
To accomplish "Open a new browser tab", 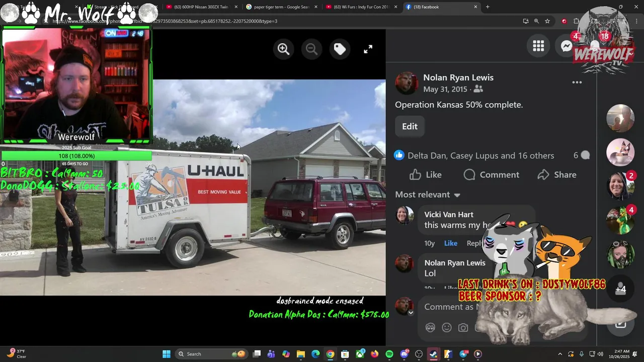I will tap(488, 7).
